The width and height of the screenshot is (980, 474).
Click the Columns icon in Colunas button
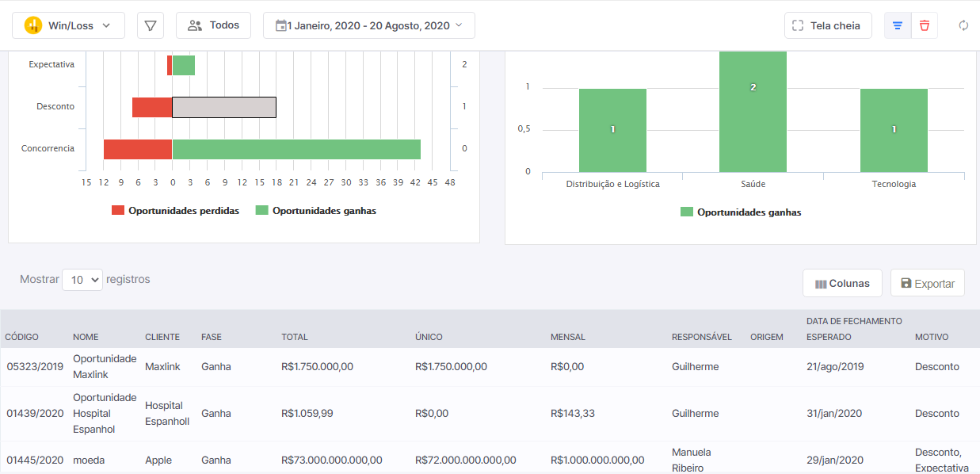click(821, 284)
